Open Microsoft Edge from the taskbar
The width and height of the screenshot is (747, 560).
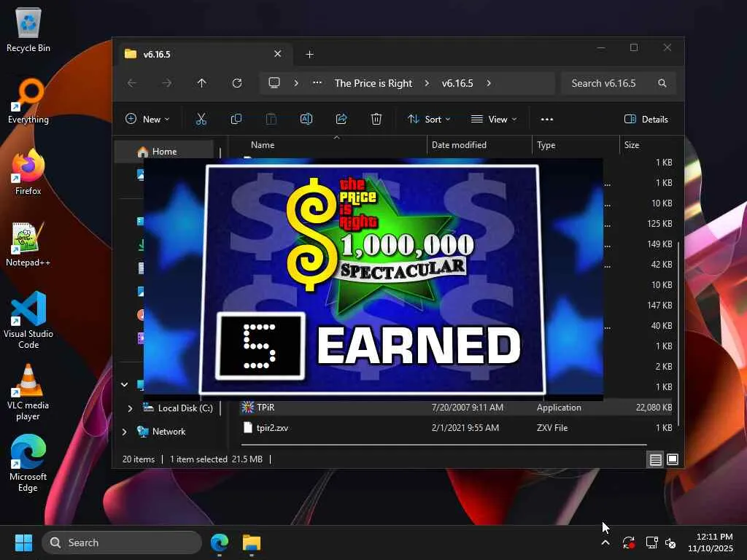(219, 542)
